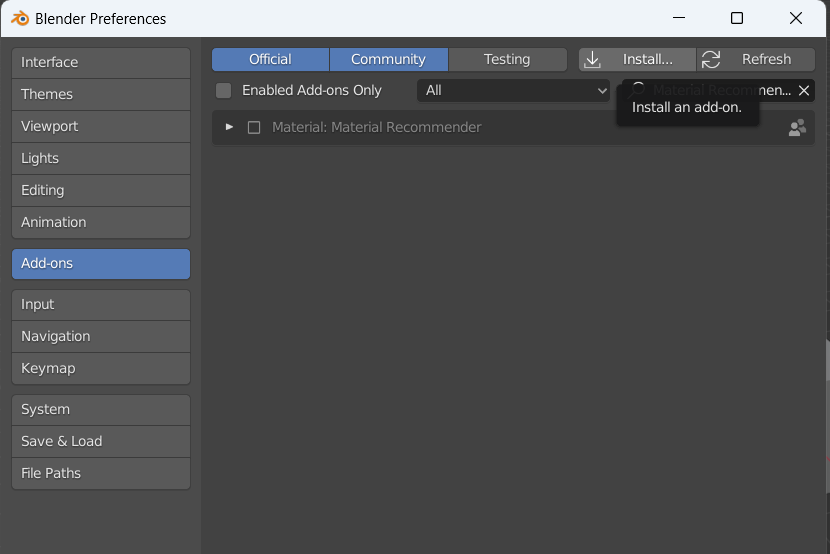Viewport: 830px width, 554px height.
Task: Toggle the Official add-ons filter
Action: [x=270, y=59]
